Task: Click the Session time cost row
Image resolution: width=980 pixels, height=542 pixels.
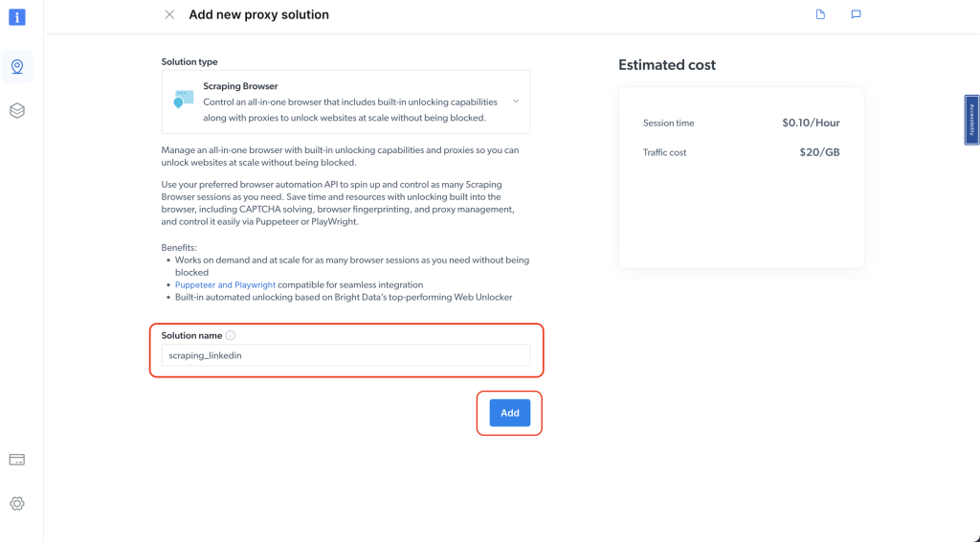Action: (x=741, y=124)
